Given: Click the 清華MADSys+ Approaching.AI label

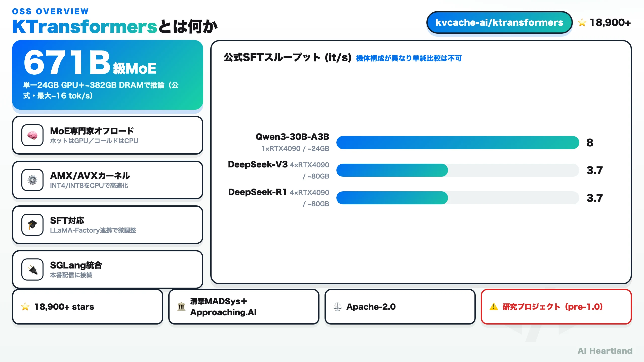Looking at the screenshot, I should coord(223,307).
